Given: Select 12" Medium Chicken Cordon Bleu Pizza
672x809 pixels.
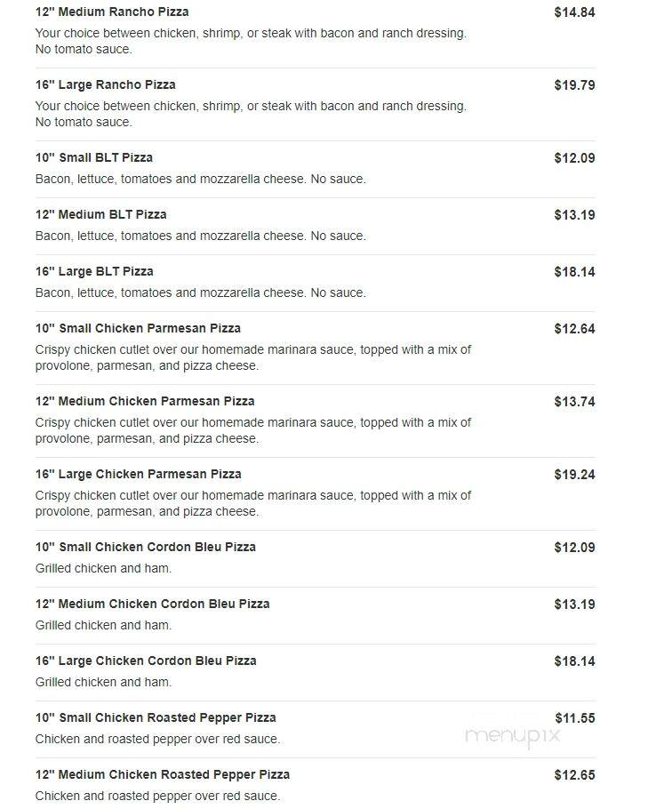Looking at the screenshot, I should coord(152,604).
